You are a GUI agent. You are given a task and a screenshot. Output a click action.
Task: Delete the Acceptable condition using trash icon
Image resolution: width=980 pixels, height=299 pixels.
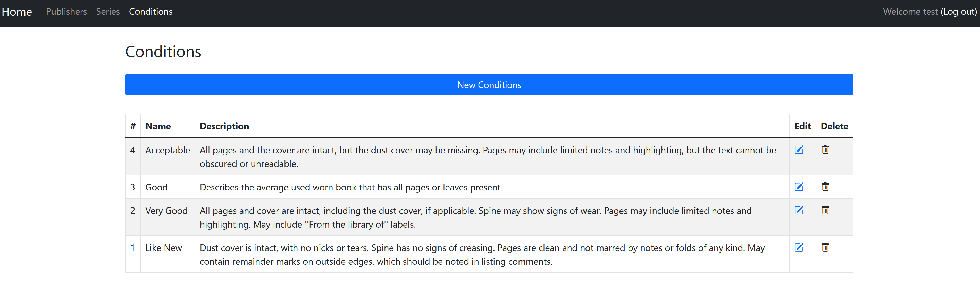tap(825, 150)
